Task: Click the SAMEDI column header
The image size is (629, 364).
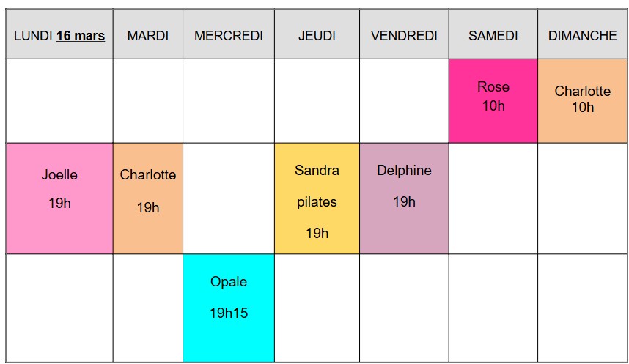Action: click(x=493, y=34)
